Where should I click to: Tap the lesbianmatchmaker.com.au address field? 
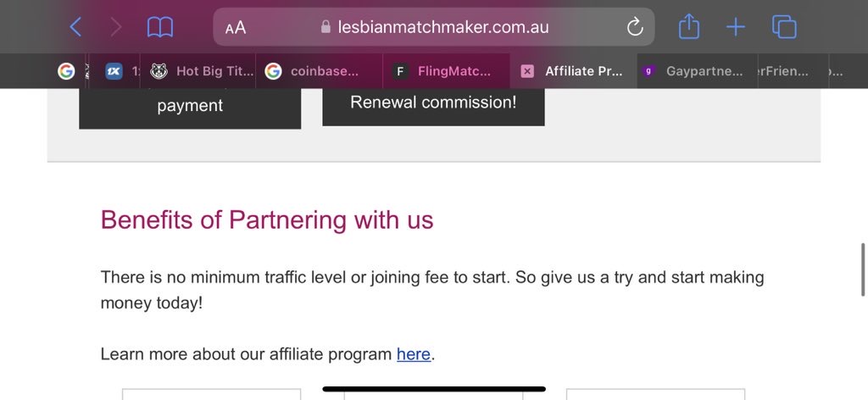tap(434, 26)
